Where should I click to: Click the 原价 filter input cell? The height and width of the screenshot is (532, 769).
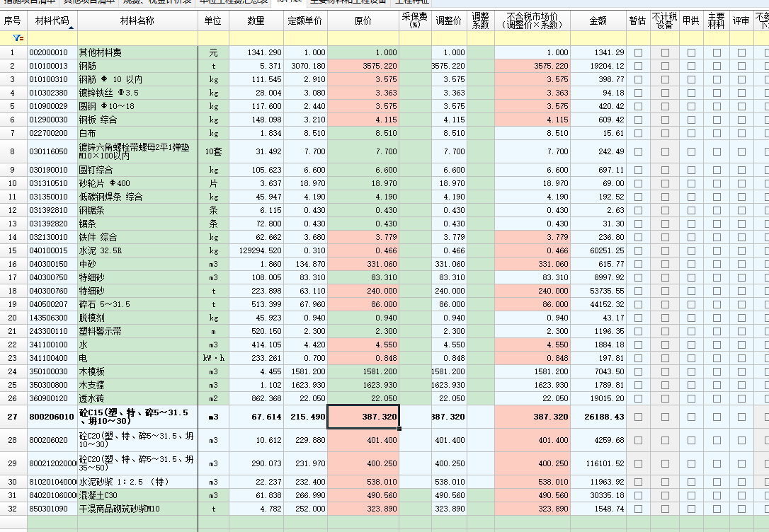click(363, 38)
